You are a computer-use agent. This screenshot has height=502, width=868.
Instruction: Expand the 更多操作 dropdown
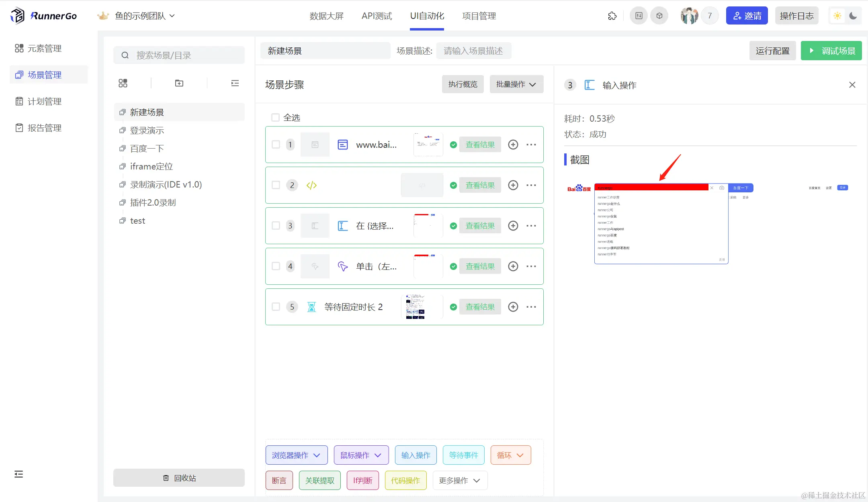point(460,481)
